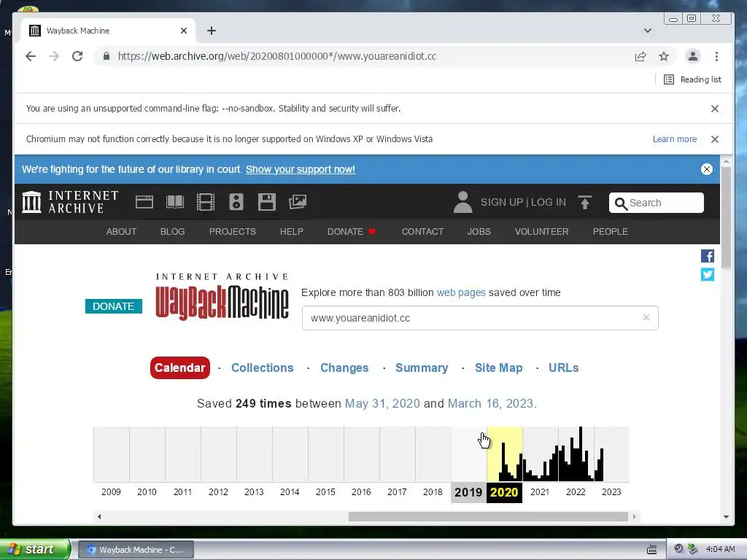Click the www.youareanidiot.cc URL field

[480, 318]
